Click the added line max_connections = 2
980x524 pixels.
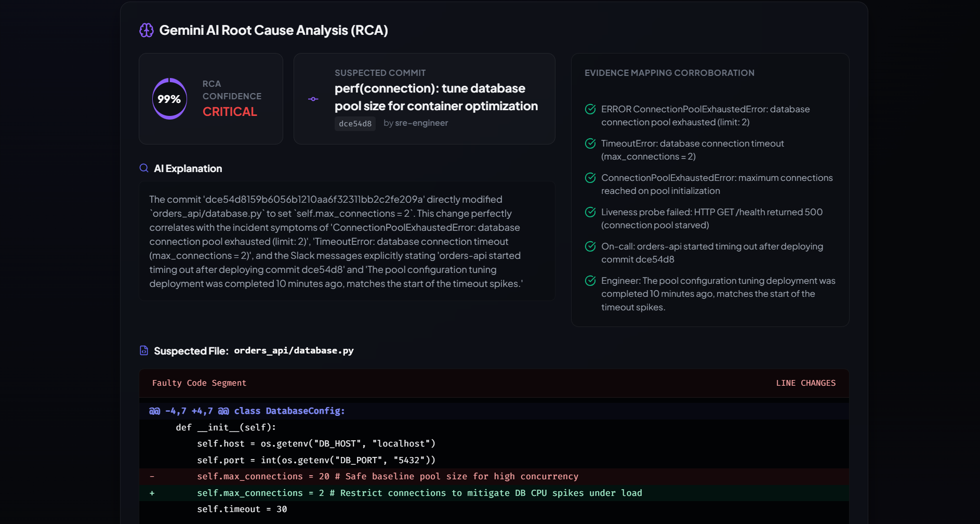click(494, 493)
